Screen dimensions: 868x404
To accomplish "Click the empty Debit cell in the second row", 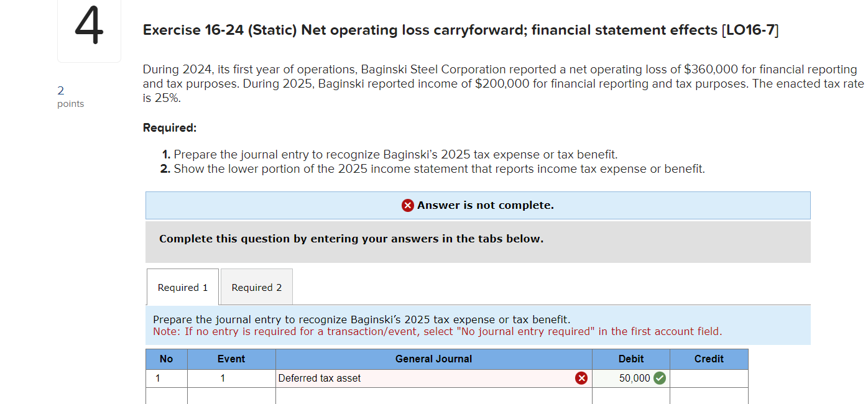I will 631,395.
